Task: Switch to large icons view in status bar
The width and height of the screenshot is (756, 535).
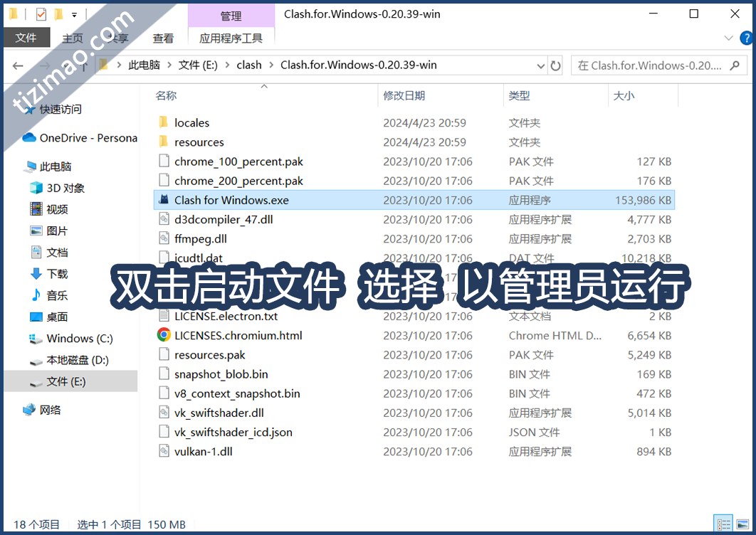Action: pos(742,524)
